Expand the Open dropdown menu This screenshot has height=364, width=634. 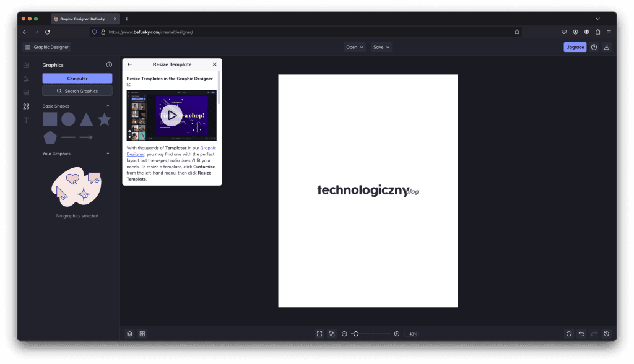tap(355, 47)
